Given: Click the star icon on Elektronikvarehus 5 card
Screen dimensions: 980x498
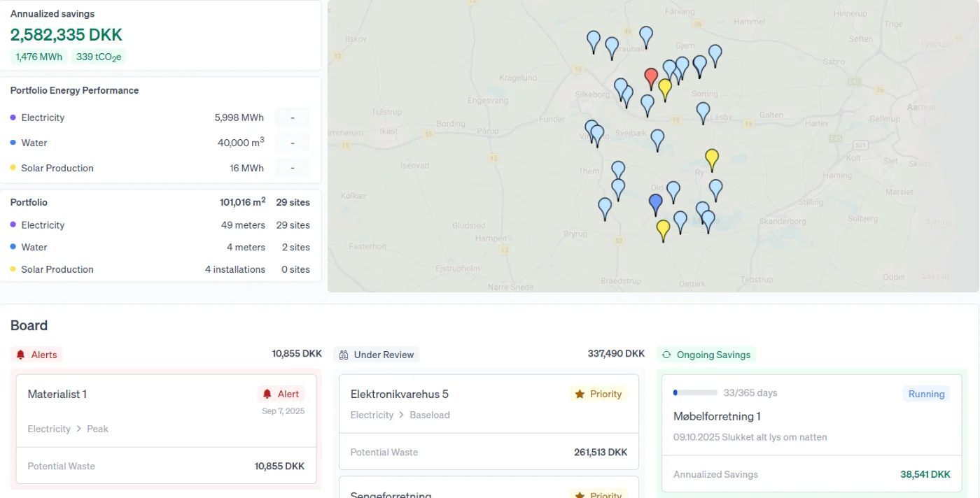Looking at the screenshot, I should (x=580, y=394).
